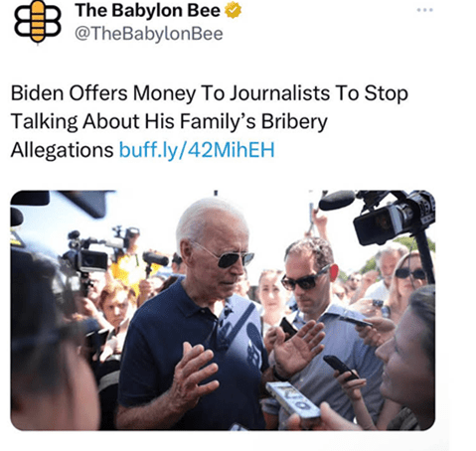The width and height of the screenshot is (476, 451).
Task: Click the gold verified badge icon
Action: 234,10
